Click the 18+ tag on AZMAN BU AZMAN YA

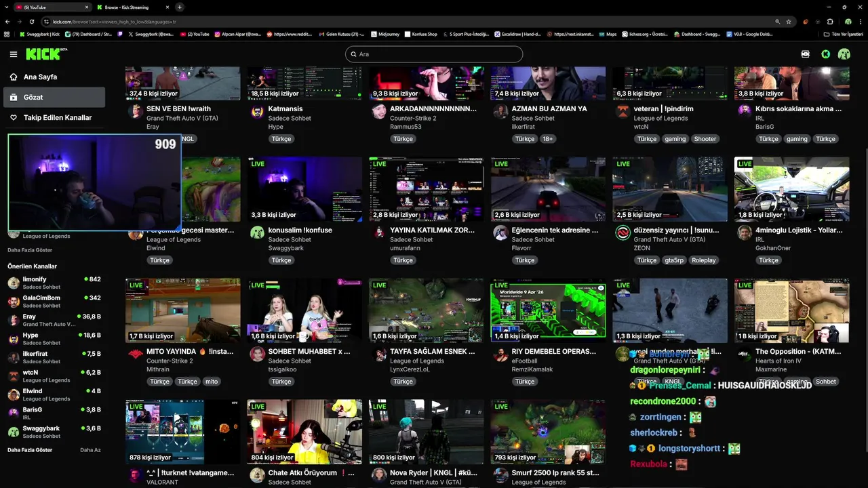(x=548, y=139)
